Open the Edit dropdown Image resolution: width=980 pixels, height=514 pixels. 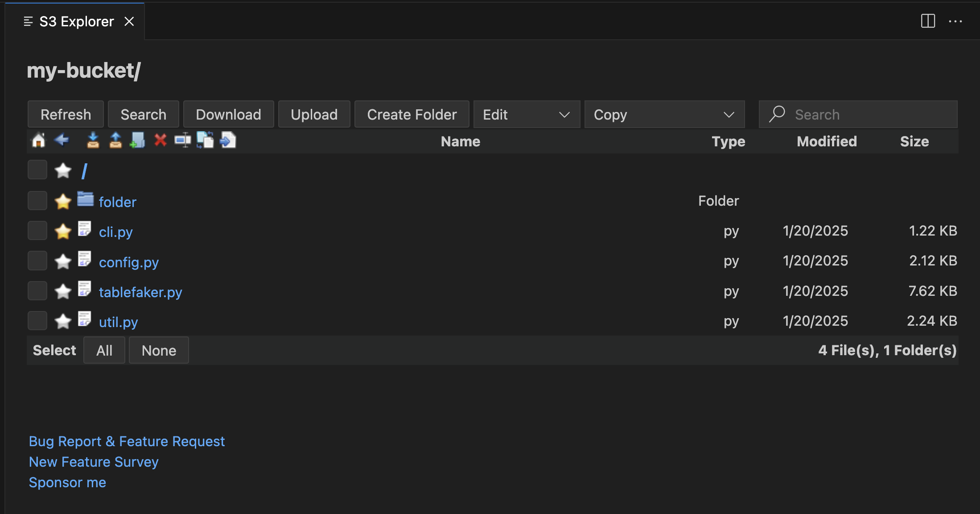pos(527,114)
